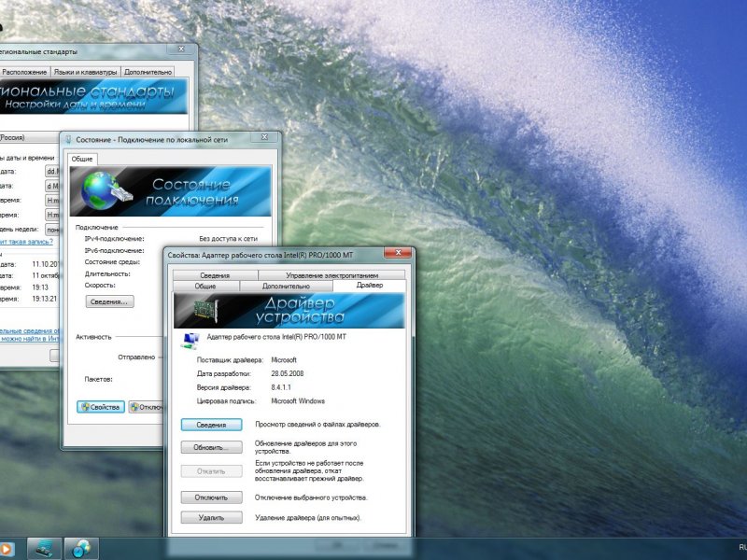Select the Общие tab in the Состояние window
This screenshot has width=747, height=560.
(82, 159)
